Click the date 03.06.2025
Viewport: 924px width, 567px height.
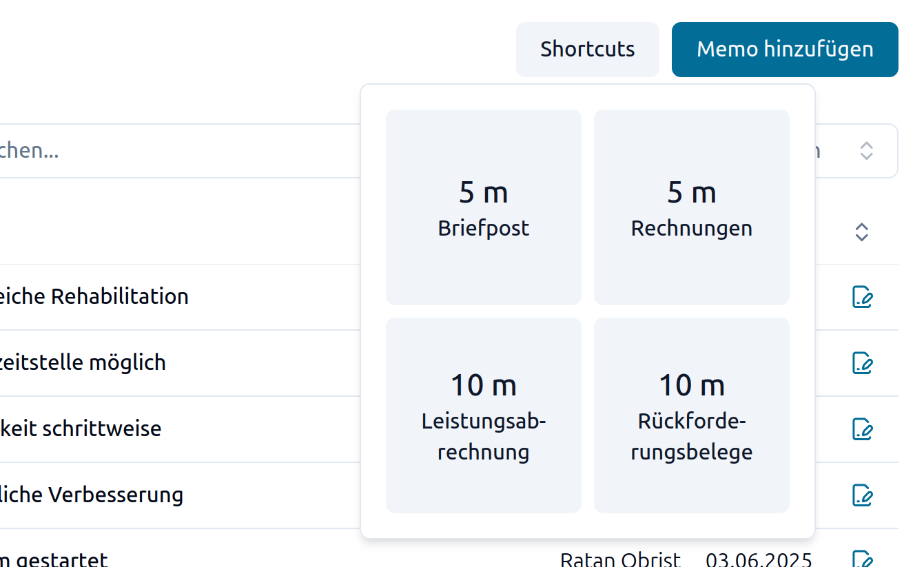759,559
